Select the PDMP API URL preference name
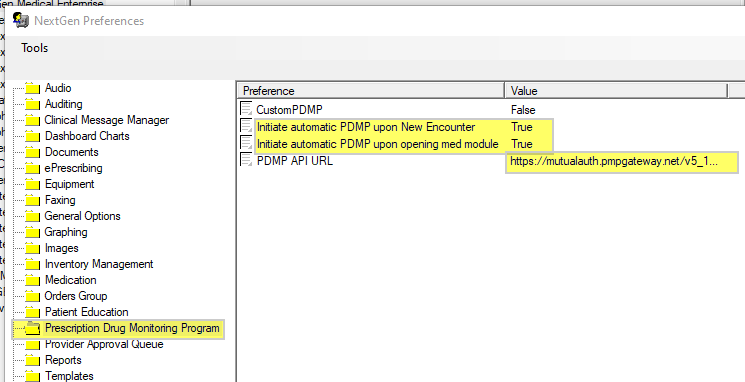Screen dimensions: 745x382 click(x=295, y=161)
